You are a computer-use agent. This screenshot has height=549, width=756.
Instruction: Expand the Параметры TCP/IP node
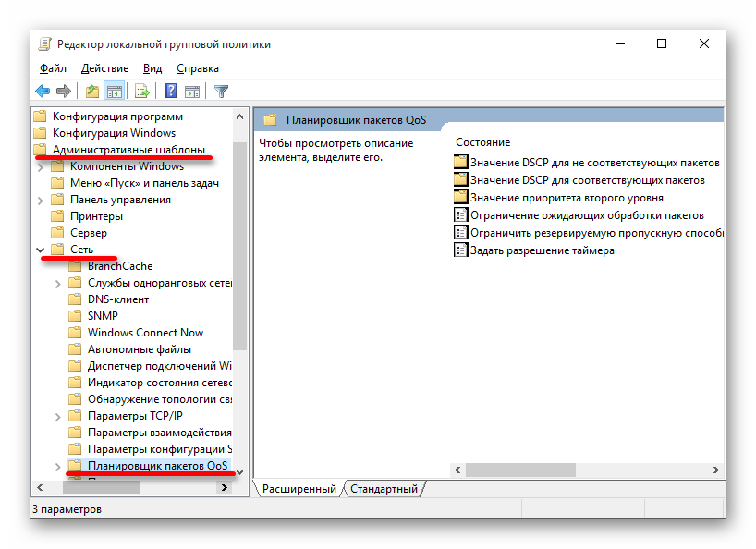click(57, 416)
